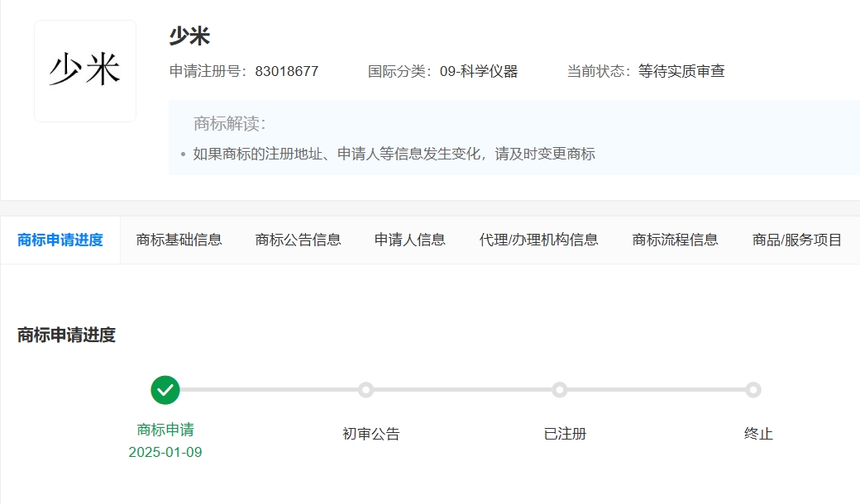
Task: Click the 已注册 timeline circle
Action: 561,389
